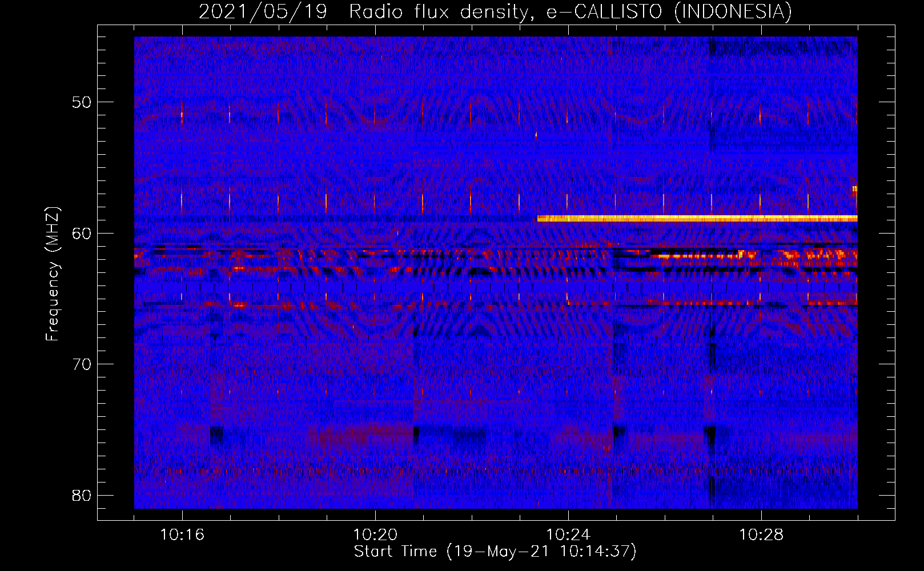Click the 80 MHz frequency tick label

point(82,495)
